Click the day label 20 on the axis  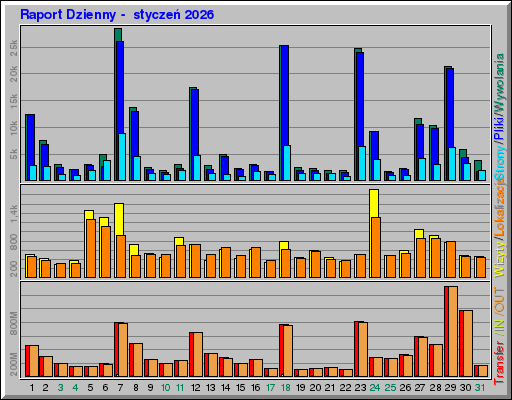point(315,388)
